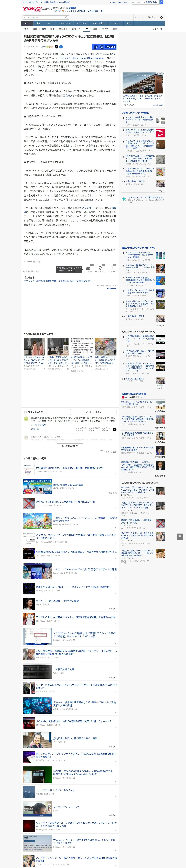Open the related Nano Banana AI bot article
The height and width of the screenshot is (868, 186).
point(57,281)
